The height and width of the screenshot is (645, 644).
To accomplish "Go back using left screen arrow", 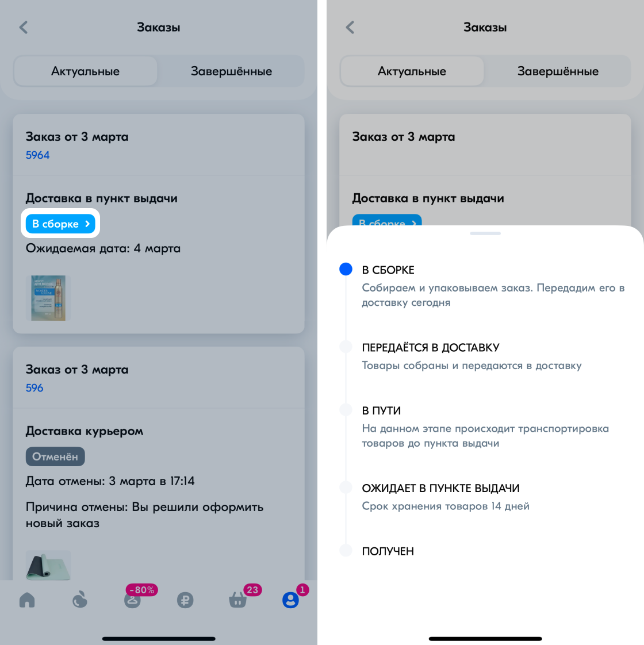I will (24, 28).
